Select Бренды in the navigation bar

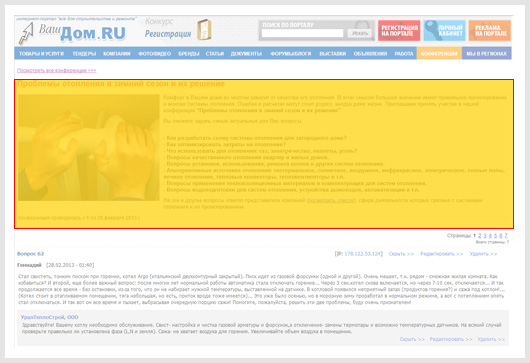tap(189, 53)
